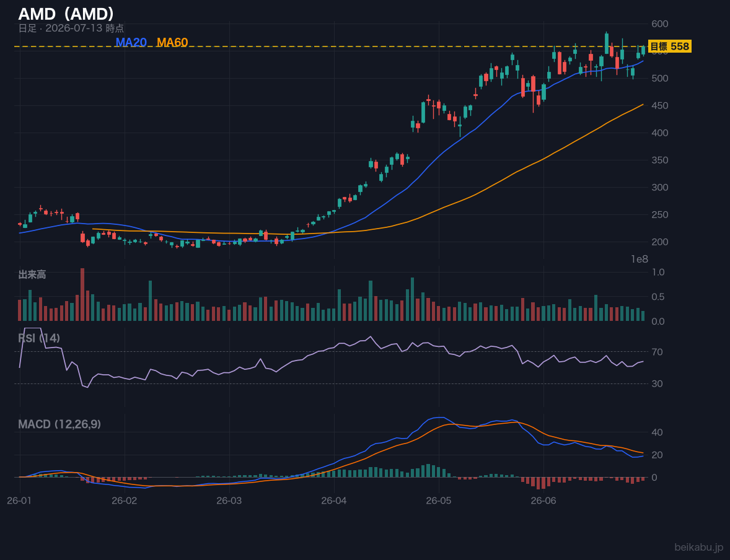Click the MACD 0 axis label
730x560 pixels.
654,478
